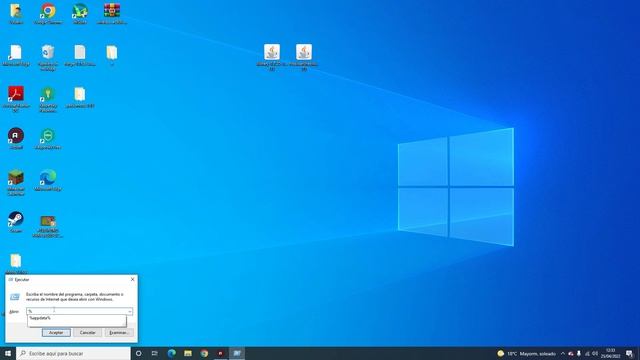
Task: Click the Aceptar button
Action: (56, 333)
